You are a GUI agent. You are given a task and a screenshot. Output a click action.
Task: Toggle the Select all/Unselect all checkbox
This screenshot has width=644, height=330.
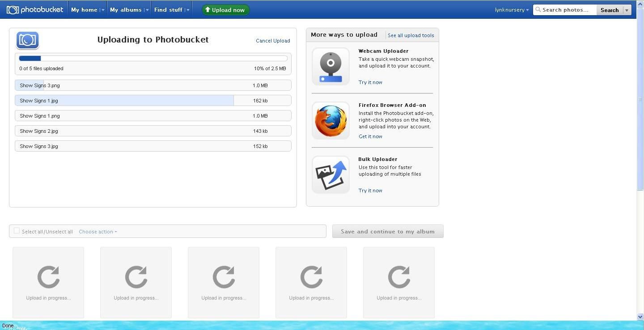tap(17, 231)
